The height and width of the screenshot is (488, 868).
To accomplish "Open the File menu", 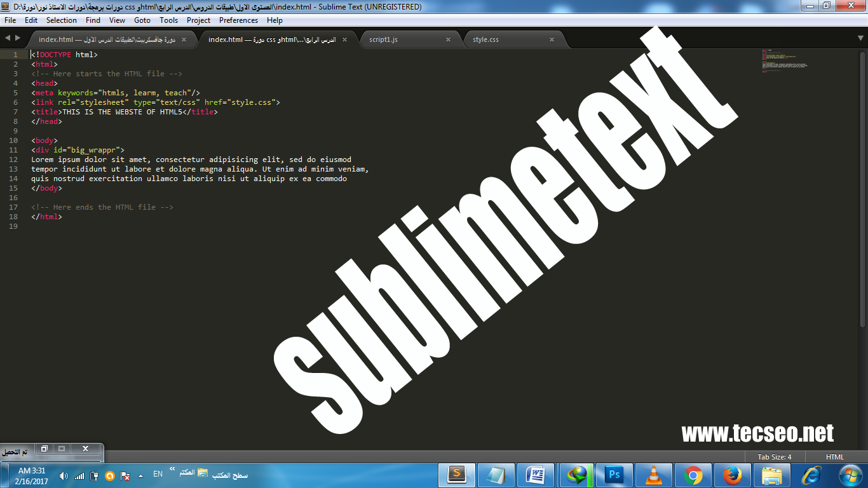I will tap(10, 20).
